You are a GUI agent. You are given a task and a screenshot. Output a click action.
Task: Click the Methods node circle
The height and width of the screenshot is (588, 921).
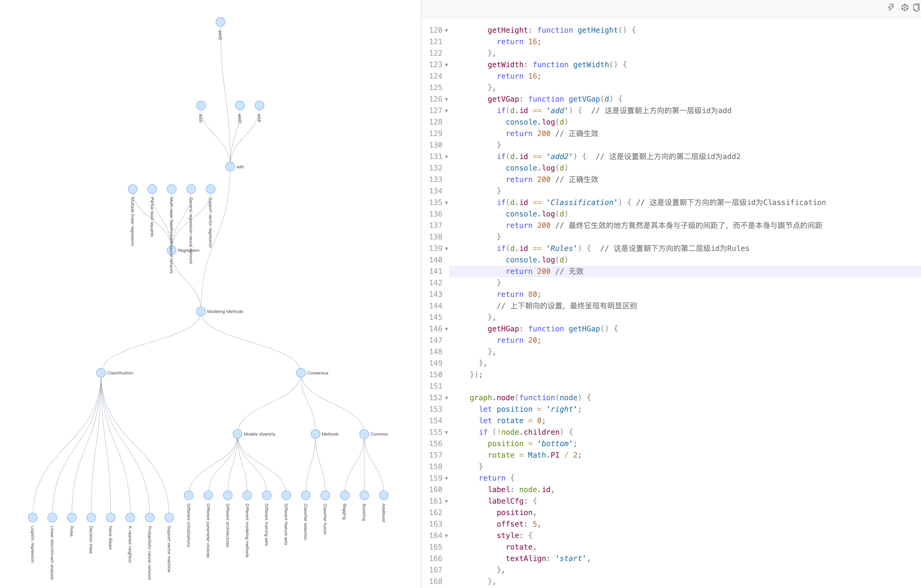(315, 434)
